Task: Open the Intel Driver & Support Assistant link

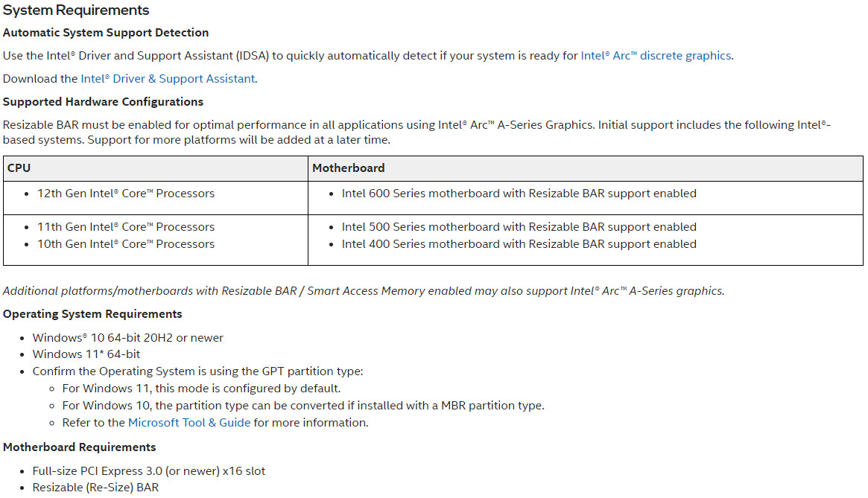Action: (168, 79)
